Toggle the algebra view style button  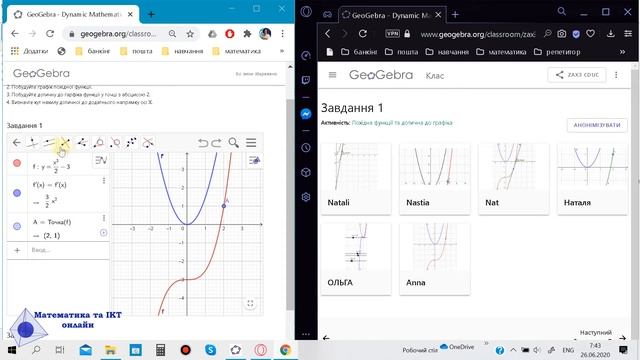(x=101, y=160)
